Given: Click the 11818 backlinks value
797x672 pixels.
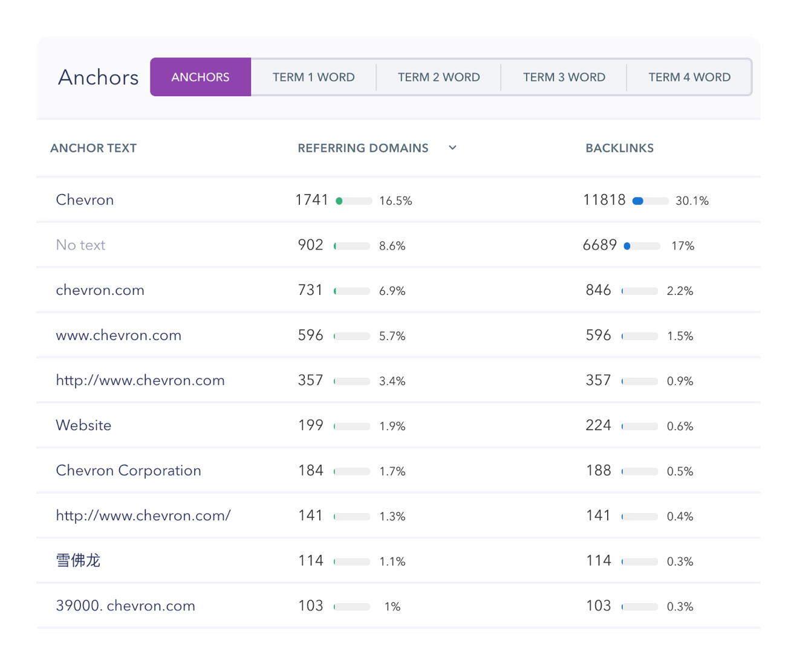Looking at the screenshot, I should coord(604,200).
